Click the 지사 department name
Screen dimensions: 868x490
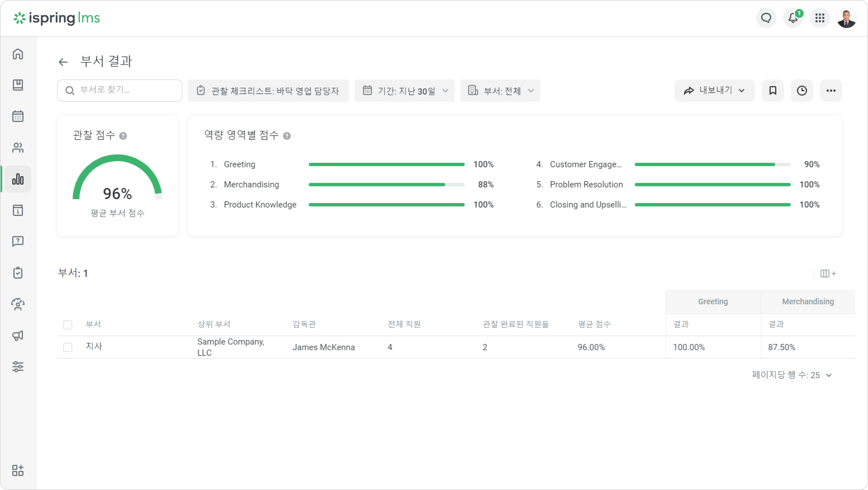(94, 346)
